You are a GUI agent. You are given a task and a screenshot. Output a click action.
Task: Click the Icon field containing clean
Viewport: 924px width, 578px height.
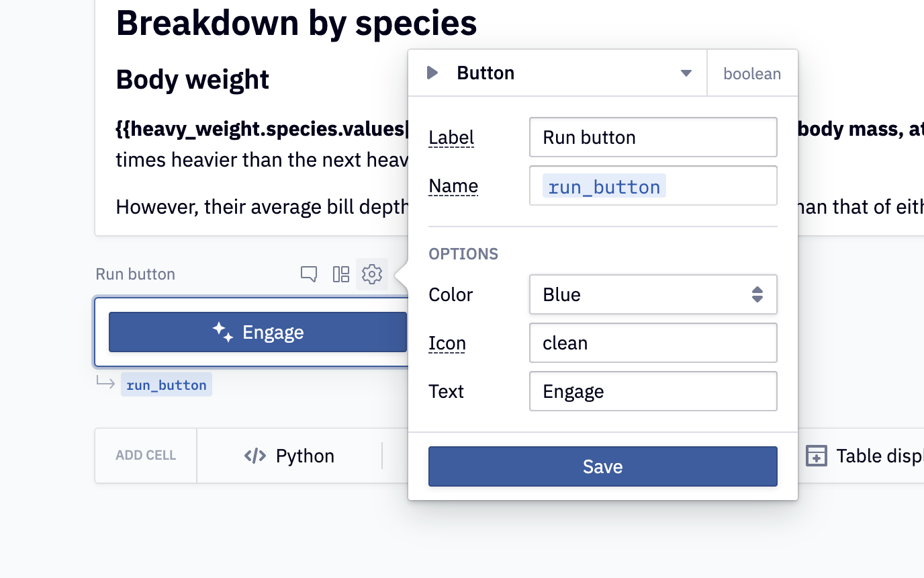coord(653,343)
